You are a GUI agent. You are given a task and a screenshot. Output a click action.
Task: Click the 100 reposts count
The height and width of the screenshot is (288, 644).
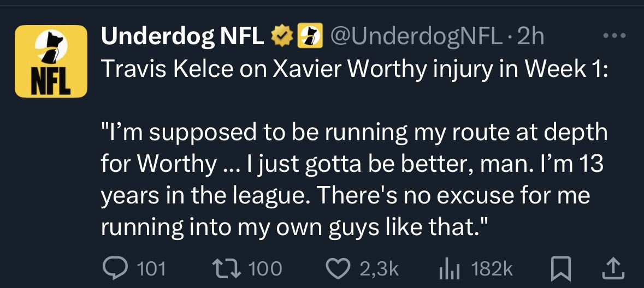click(x=265, y=268)
